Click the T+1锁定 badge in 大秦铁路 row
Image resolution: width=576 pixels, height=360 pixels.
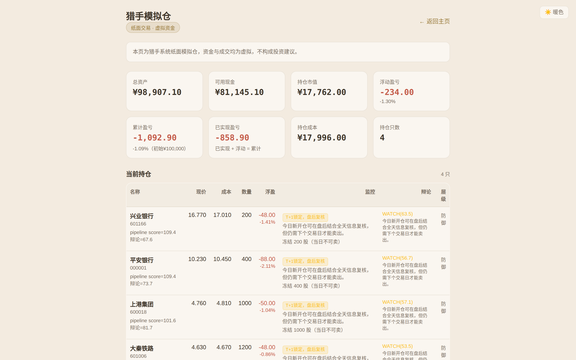point(305,349)
